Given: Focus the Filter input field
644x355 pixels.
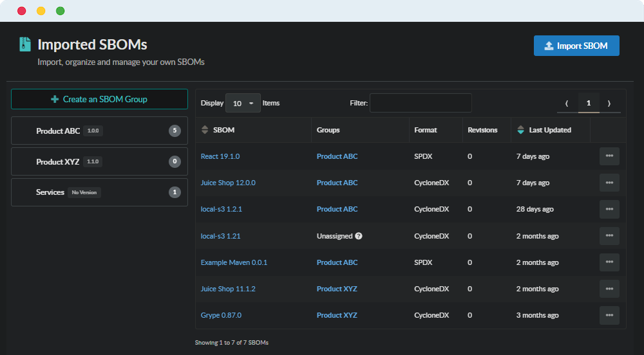Looking at the screenshot, I should pos(421,103).
